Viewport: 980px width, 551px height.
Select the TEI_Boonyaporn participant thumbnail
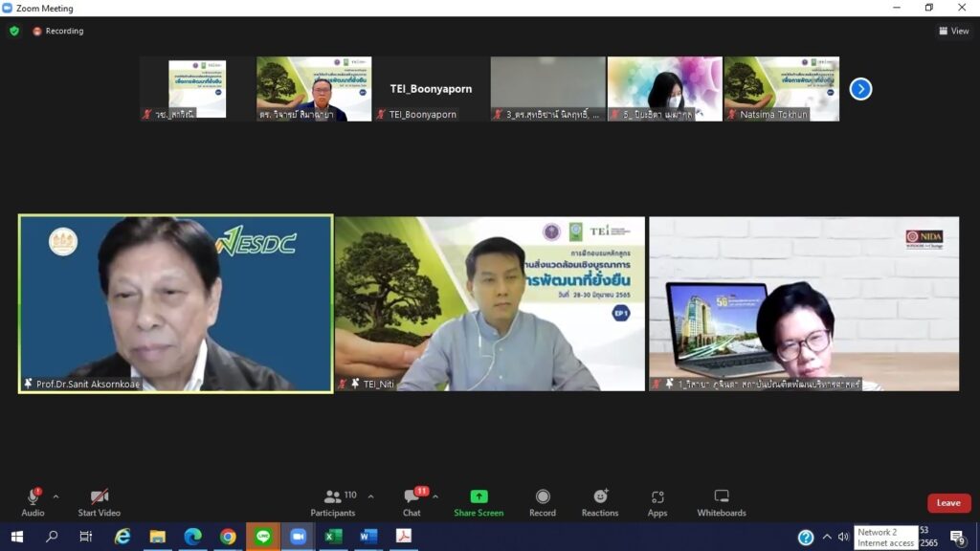[x=431, y=89]
